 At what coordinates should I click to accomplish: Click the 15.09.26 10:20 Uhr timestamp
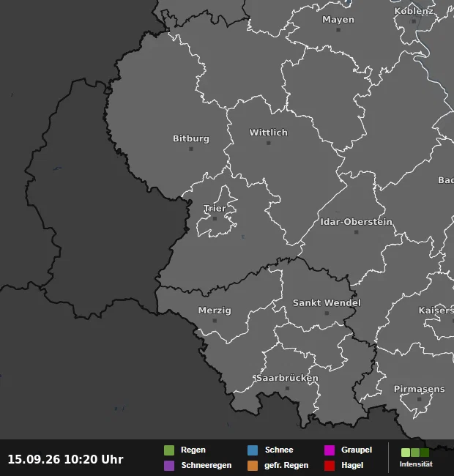click(66, 459)
